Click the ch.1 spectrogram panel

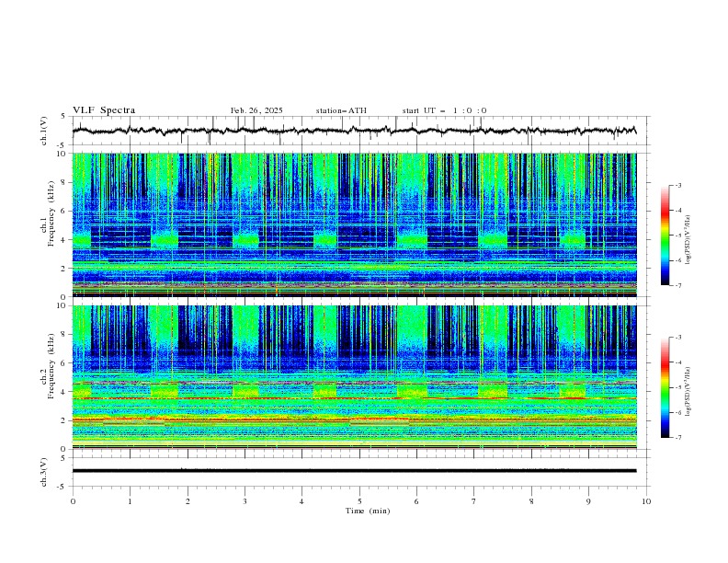355,224
